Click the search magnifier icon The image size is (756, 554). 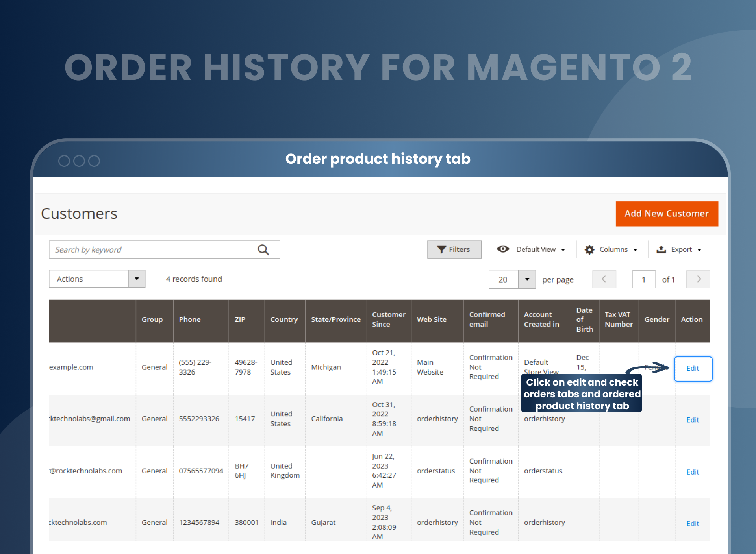(x=263, y=250)
